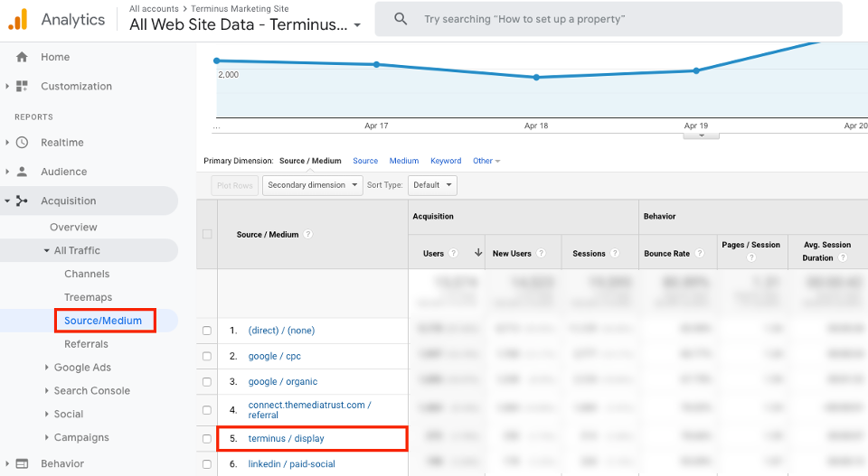Check the google / organic row checkbox
This screenshot has height=476, width=868.
(x=207, y=381)
